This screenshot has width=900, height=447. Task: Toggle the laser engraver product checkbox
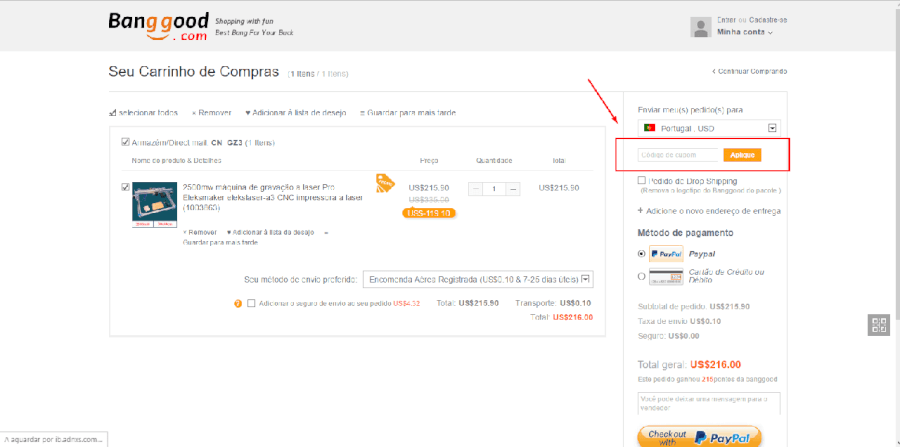coord(126,187)
